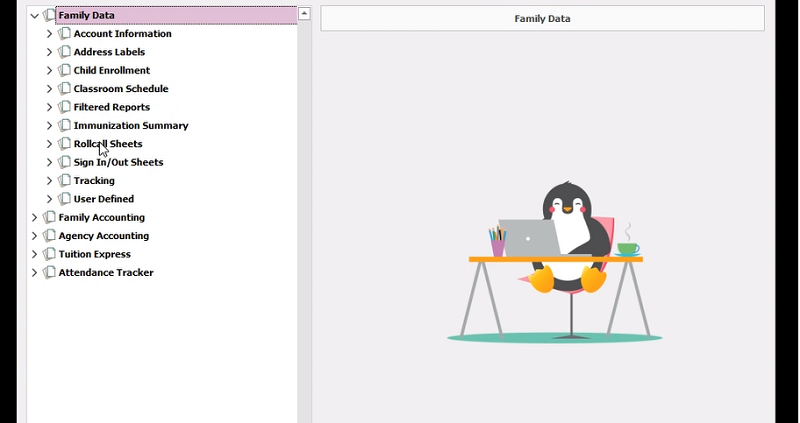Expand the Tracking chevron arrow
The image size is (800, 423).
point(49,181)
